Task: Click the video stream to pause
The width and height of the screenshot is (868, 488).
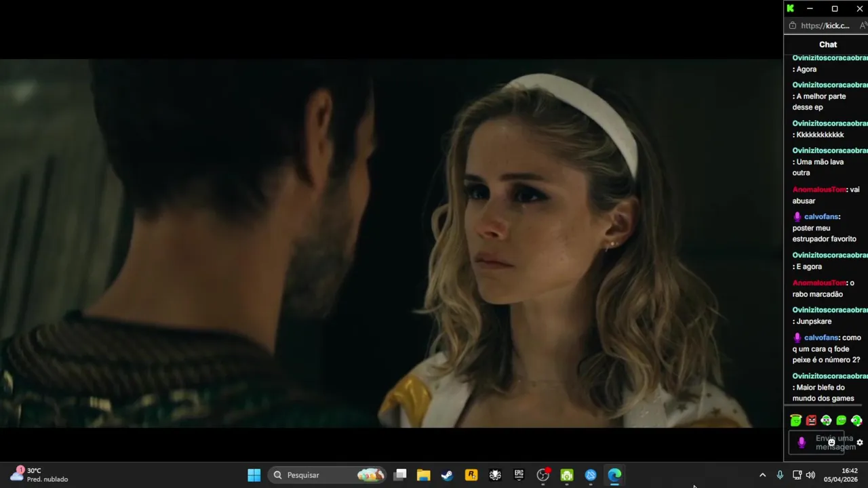Action: pos(391,243)
